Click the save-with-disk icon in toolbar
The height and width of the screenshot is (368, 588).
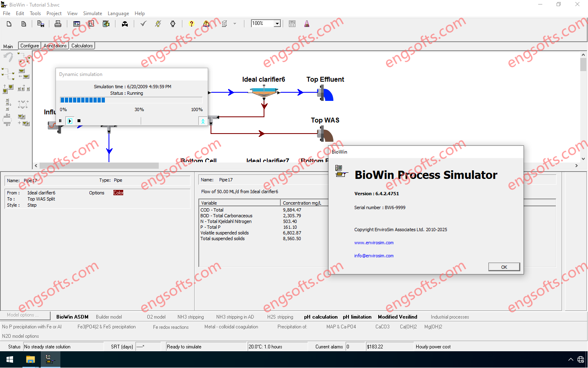point(40,24)
